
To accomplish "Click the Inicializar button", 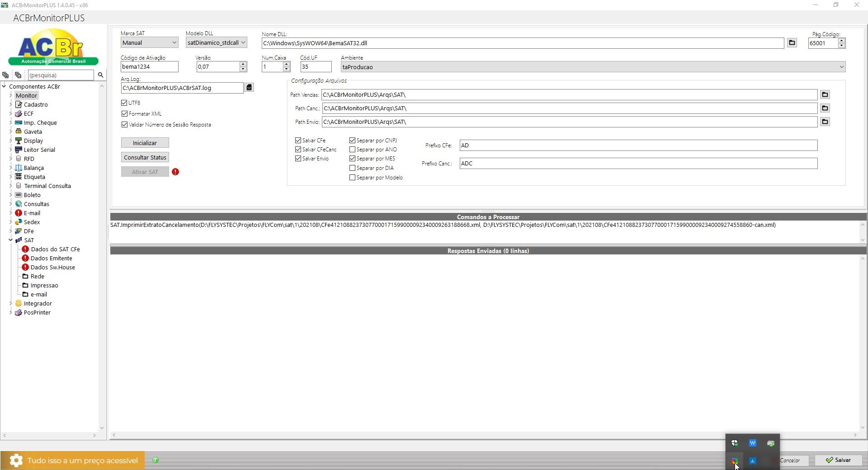I will point(145,143).
